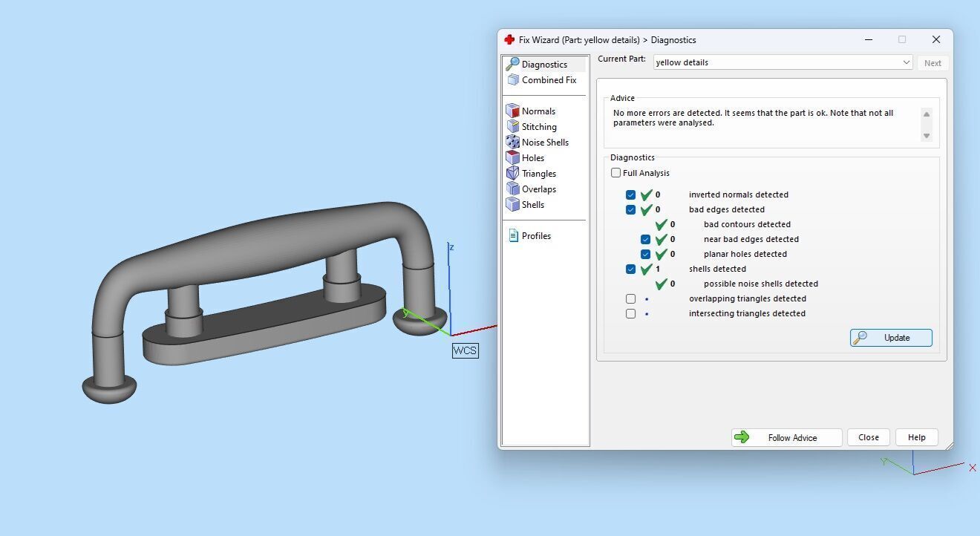Click Advice text scroll down arrow
Viewport: 980px width, 536px height.
[926, 136]
